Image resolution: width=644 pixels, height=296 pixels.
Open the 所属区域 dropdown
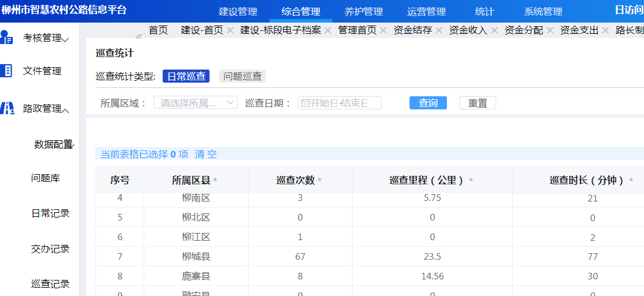tap(195, 103)
